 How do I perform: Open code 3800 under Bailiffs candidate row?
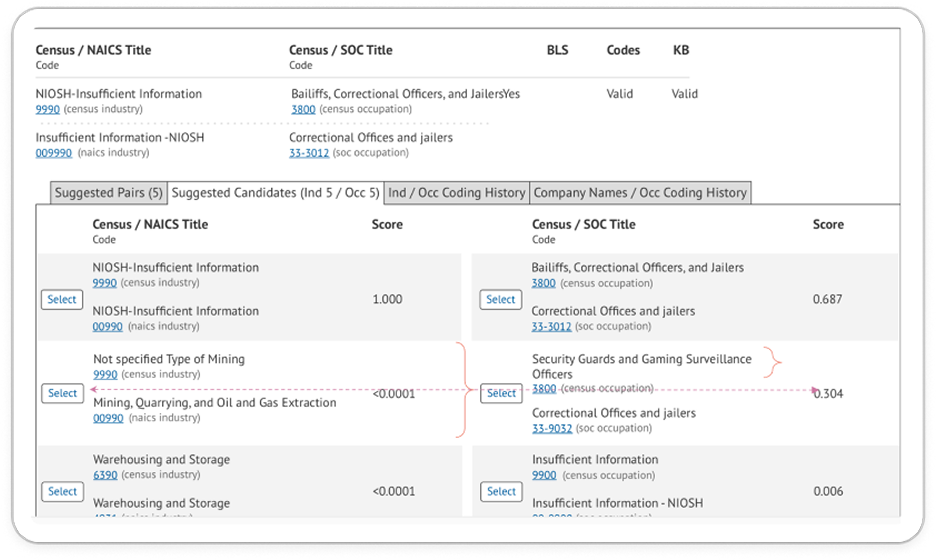point(544,283)
